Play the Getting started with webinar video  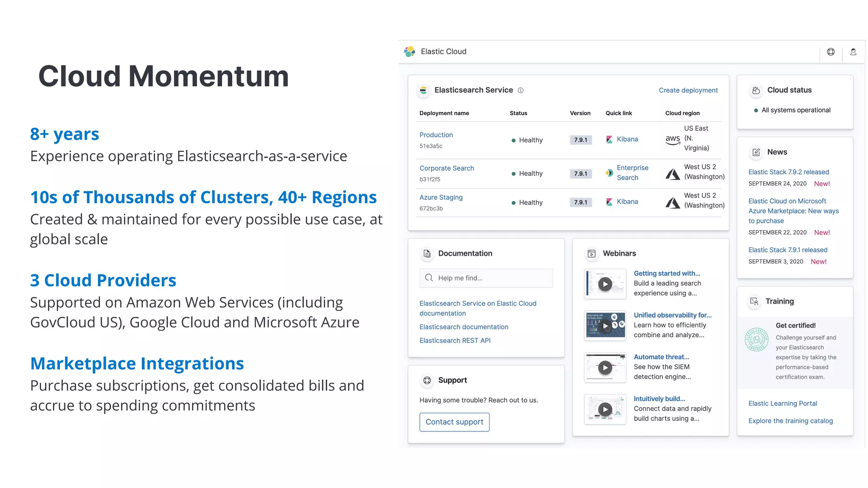point(605,284)
